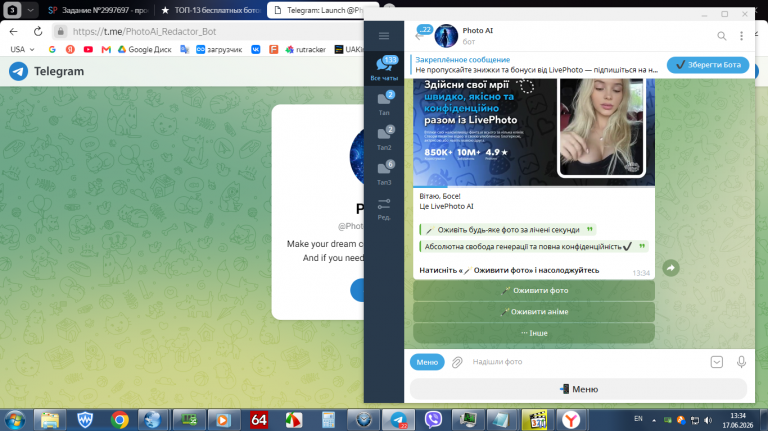Screen dimensions: 768x431
Task: Click the 'Оживити фото' bot button
Action: point(534,290)
